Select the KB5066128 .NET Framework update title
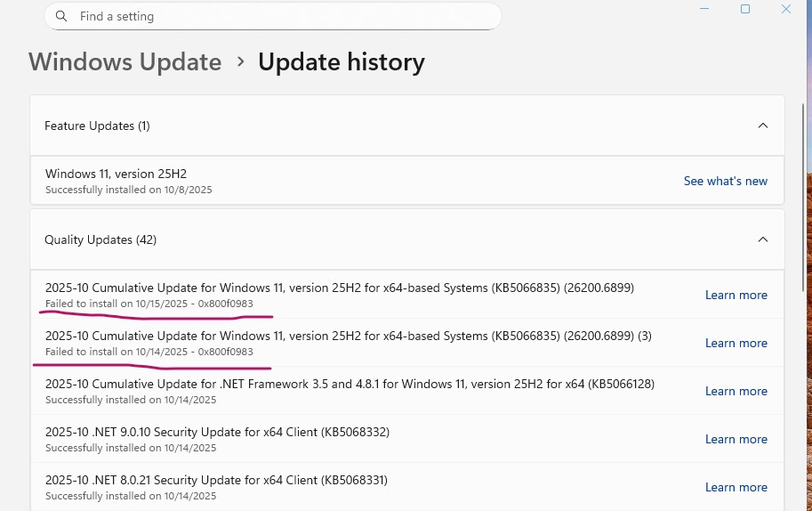The image size is (812, 511). [350, 384]
